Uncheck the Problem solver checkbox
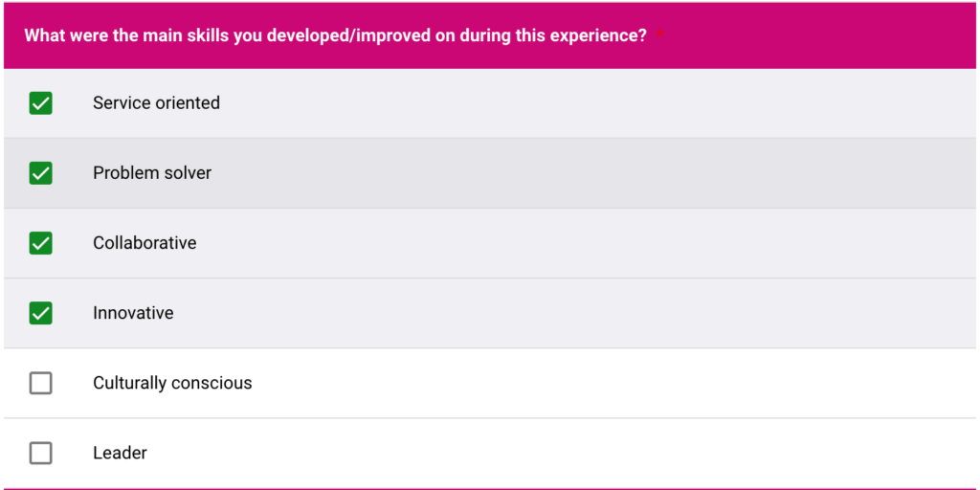Image resolution: width=980 pixels, height=490 pixels. pos(40,173)
